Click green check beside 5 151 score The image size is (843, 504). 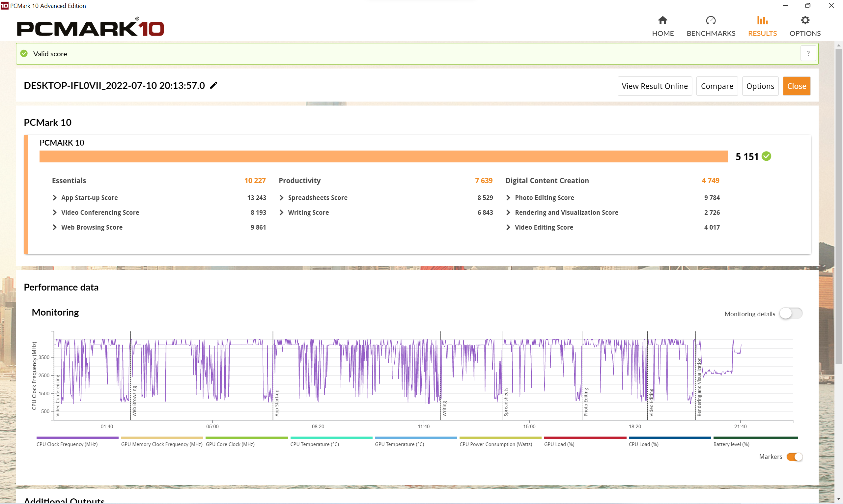click(x=766, y=156)
